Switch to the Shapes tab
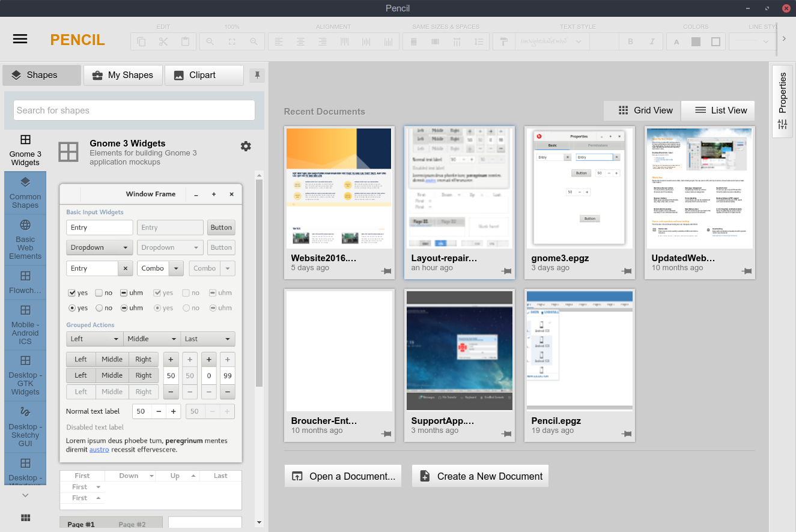 click(x=42, y=75)
